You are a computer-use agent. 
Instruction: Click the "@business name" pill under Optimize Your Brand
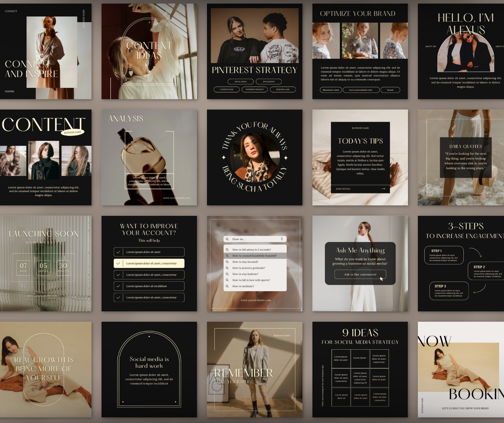tap(331, 90)
